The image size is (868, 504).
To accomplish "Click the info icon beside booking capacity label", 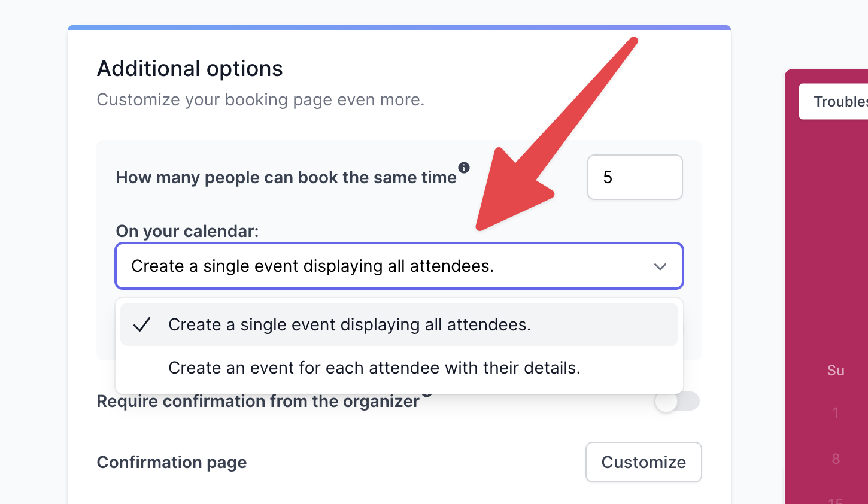I will click(x=464, y=167).
